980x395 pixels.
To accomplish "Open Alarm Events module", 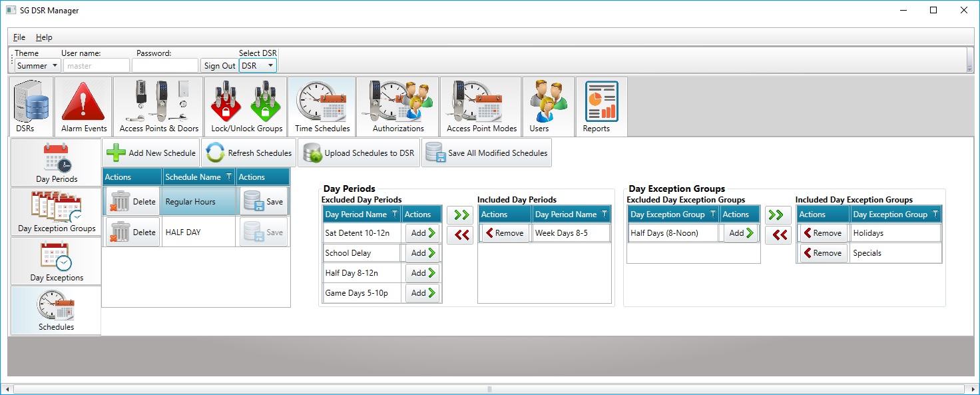I will coord(83,107).
